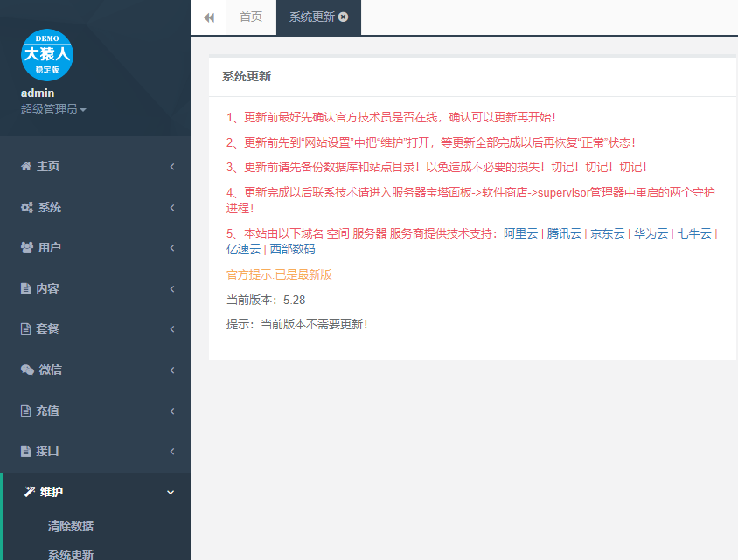This screenshot has width=738, height=560.
Task: Expand the 充值 menu chevron
Action: 172,411
